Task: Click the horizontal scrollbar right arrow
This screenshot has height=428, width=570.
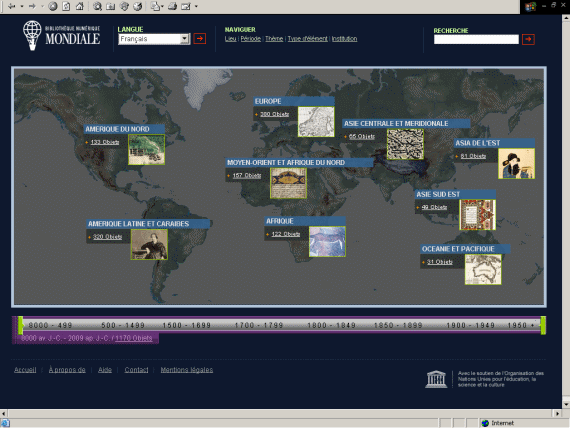Action: [558, 413]
